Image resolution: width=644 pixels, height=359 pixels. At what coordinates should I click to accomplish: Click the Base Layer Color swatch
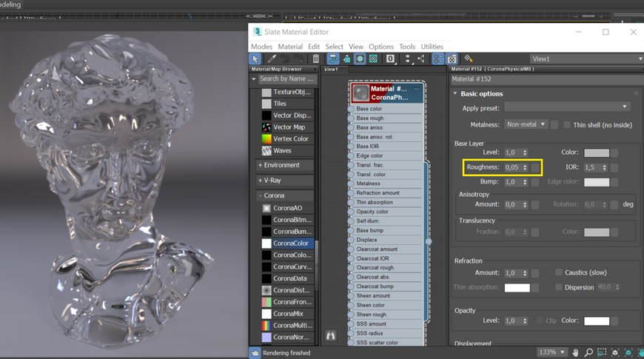pos(596,152)
